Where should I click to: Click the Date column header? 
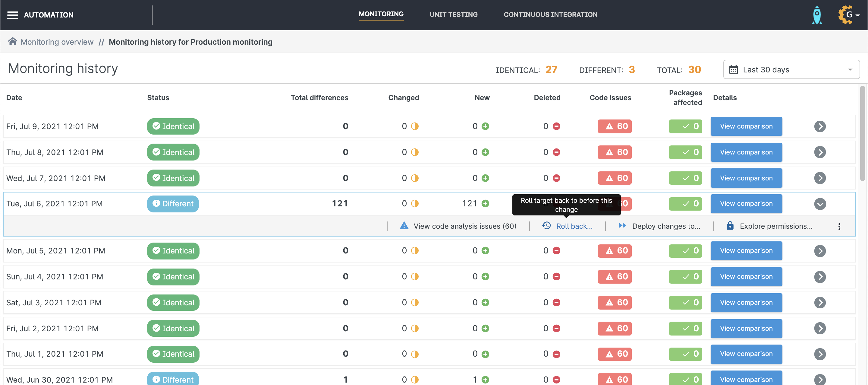pos(14,97)
